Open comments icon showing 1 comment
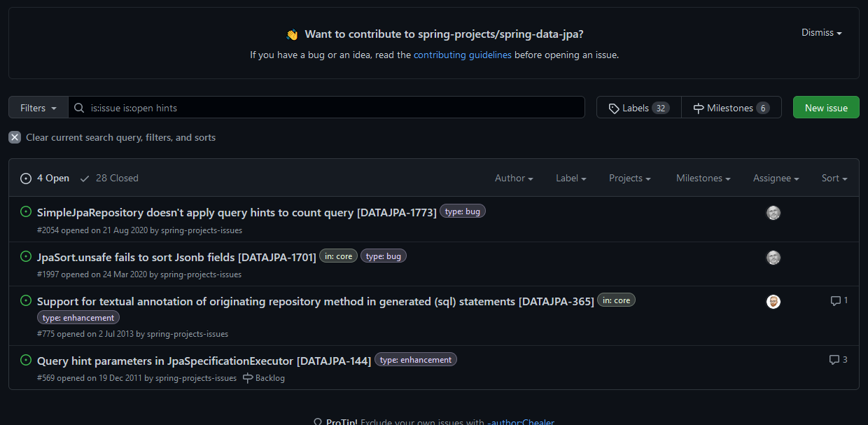This screenshot has height=425, width=868. pyautogui.click(x=839, y=300)
